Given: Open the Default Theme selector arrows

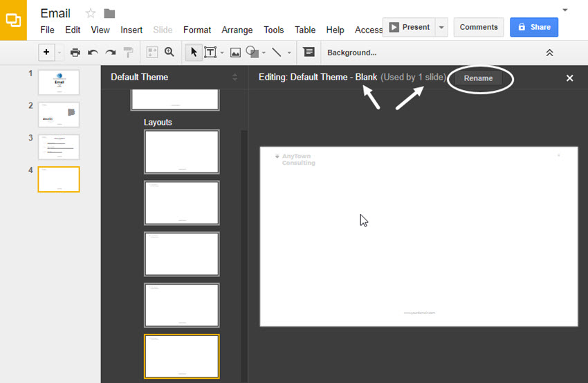Looking at the screenshot, I should 235,78.
